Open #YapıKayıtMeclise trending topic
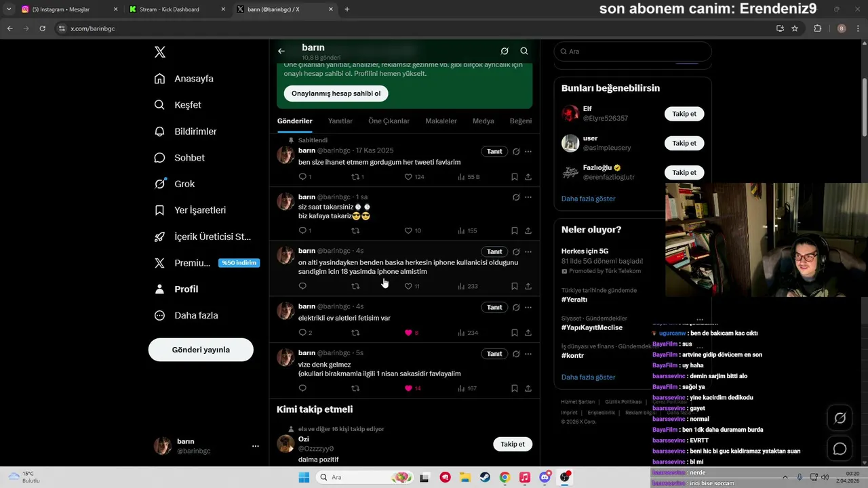The width and height of the screenshot is (868, 488). click(x=592, y=327)
